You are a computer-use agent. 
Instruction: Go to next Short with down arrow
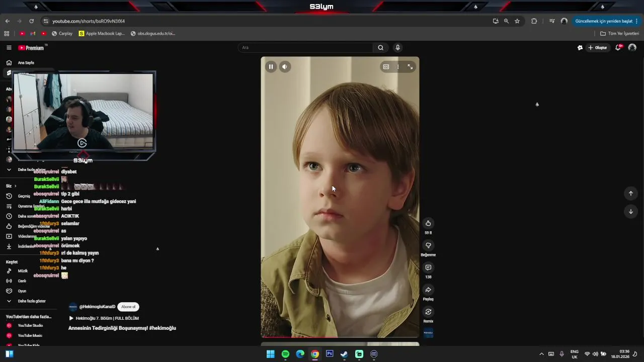[630, 211]
